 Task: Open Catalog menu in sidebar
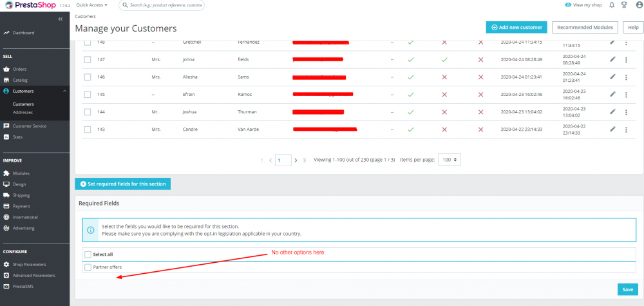click(x=20, y=80)
